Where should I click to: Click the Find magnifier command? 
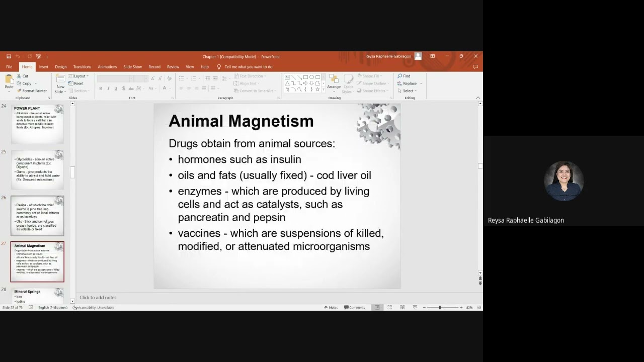(x=404, y=76)
